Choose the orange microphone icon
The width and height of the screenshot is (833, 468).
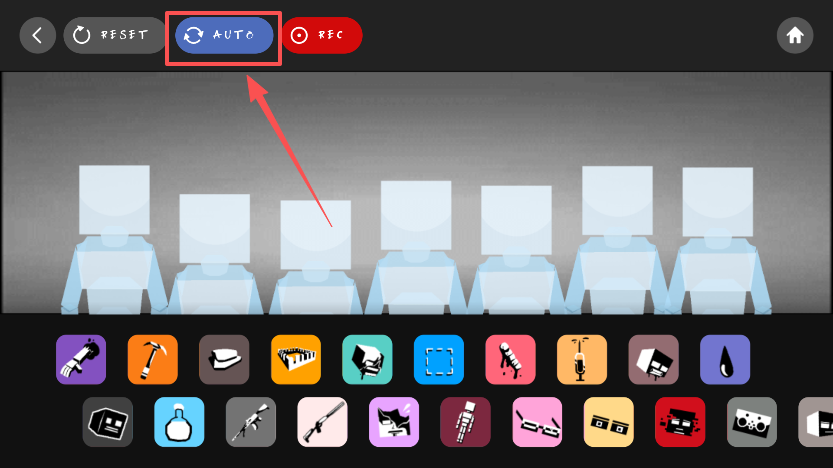pyautogui.click(x=582, y=360)
